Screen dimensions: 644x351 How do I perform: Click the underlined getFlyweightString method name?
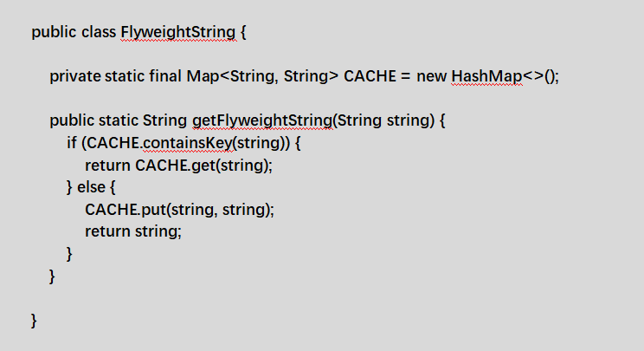[262, 120]
